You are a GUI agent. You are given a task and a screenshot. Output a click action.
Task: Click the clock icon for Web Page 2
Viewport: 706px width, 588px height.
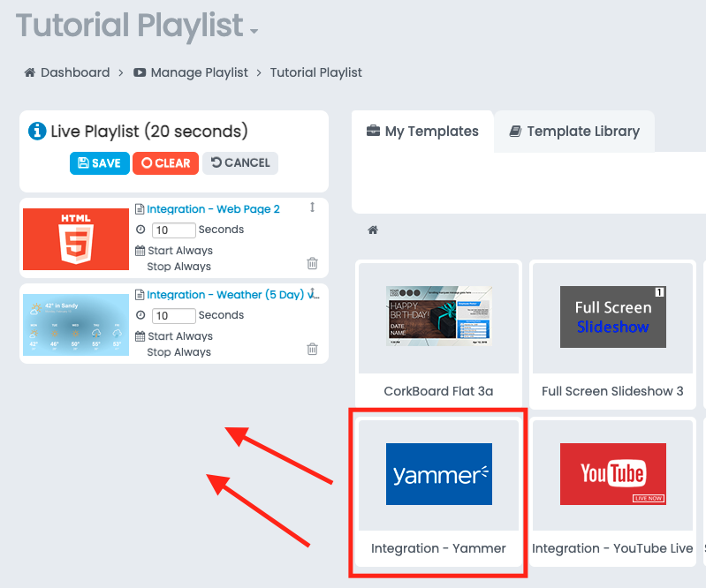[x=140, y=230]
